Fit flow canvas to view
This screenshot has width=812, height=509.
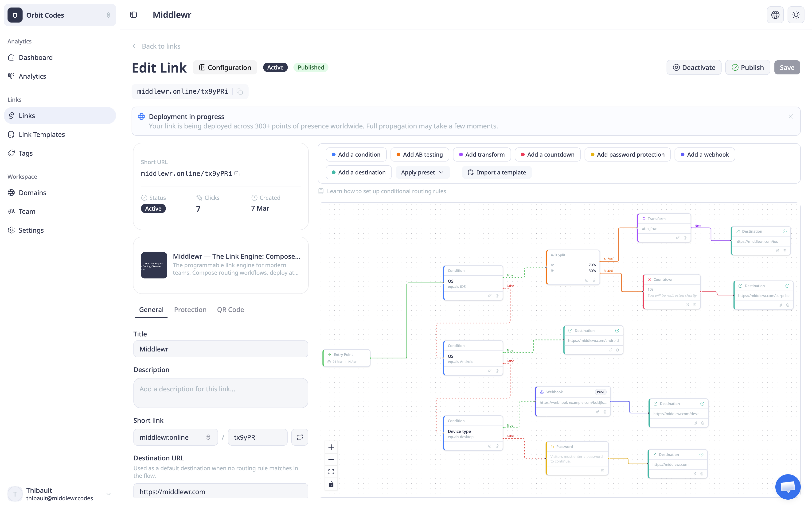(331, 472)
